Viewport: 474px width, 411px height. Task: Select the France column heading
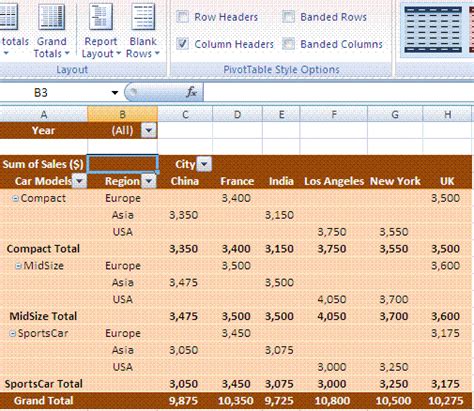(237, 181)
